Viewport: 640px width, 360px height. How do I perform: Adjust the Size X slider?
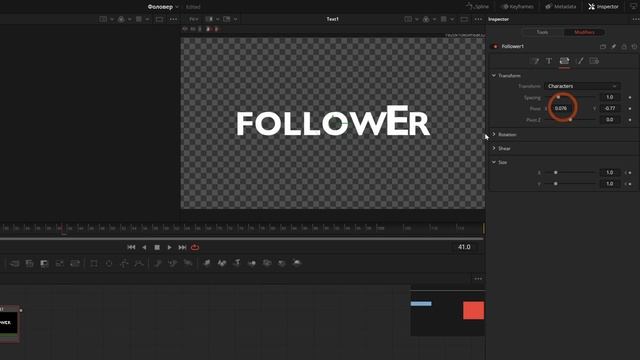(x=571, y=173)
